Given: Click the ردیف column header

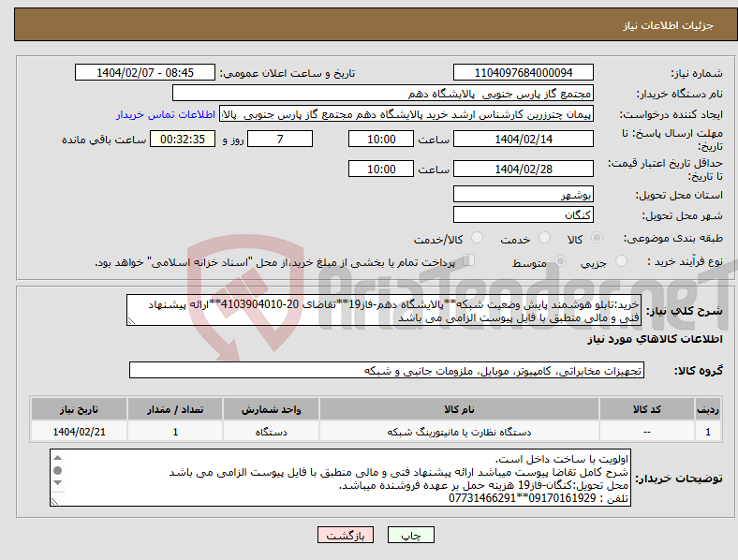Looking at the screenshot, I should tap(708, 409).
